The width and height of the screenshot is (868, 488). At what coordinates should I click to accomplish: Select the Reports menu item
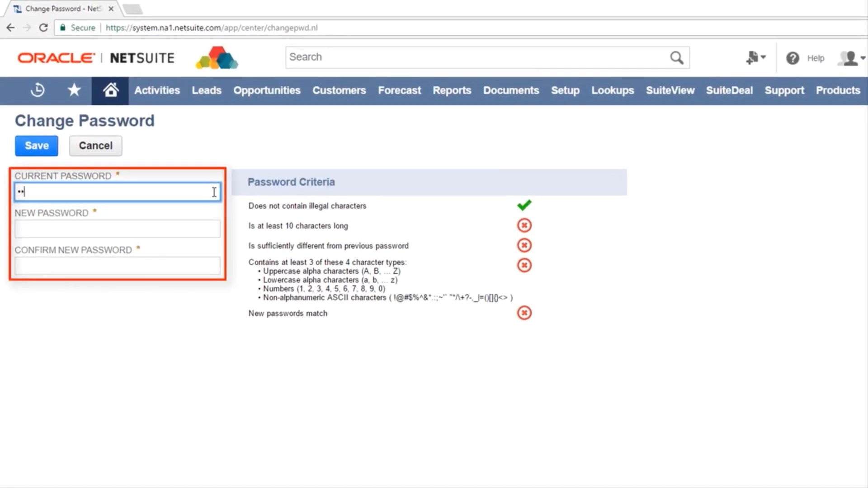[x=452, y=90]
